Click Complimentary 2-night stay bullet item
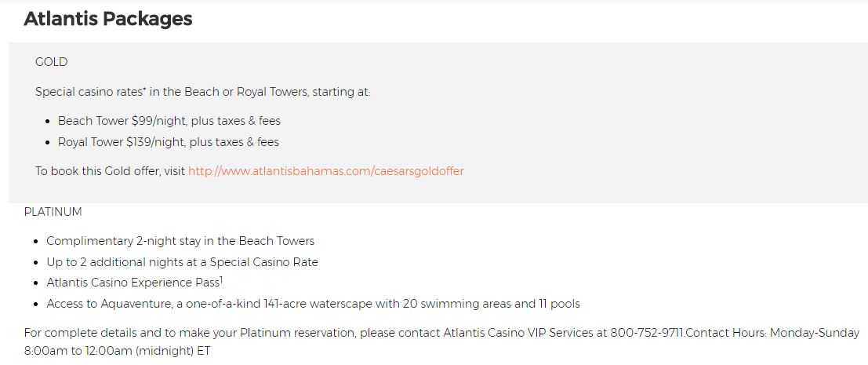 click(x=180, y=241)
